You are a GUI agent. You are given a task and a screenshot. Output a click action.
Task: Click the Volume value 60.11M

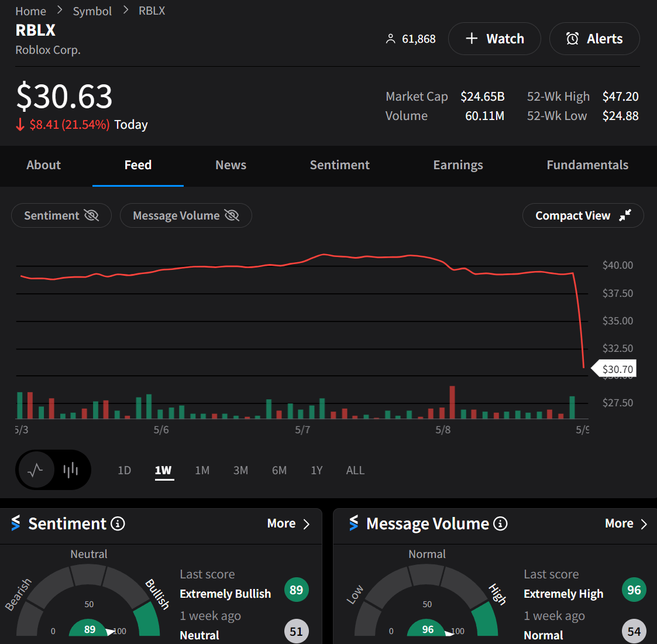pyautogui.click(x=485, y=116)
